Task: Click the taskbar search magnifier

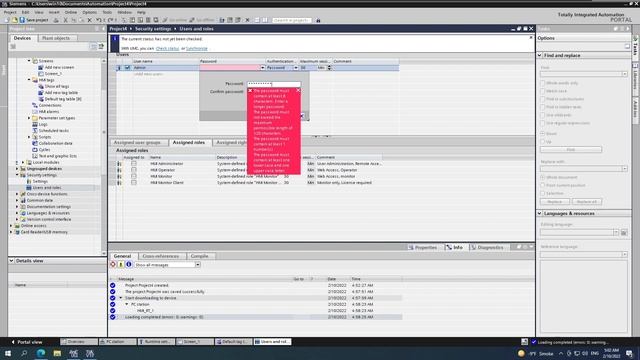Action: pos(24,353)
